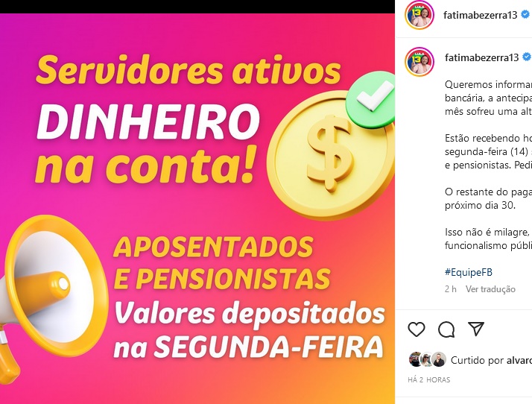This screenshot has width=532, height=404.
Task: Like the post with heart icon
Action: 417,329
